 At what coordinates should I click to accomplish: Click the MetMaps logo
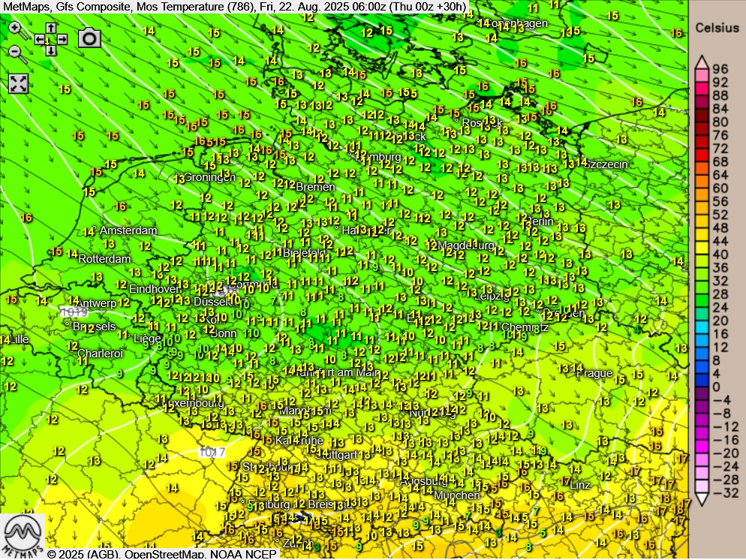[x=22, y=535]
